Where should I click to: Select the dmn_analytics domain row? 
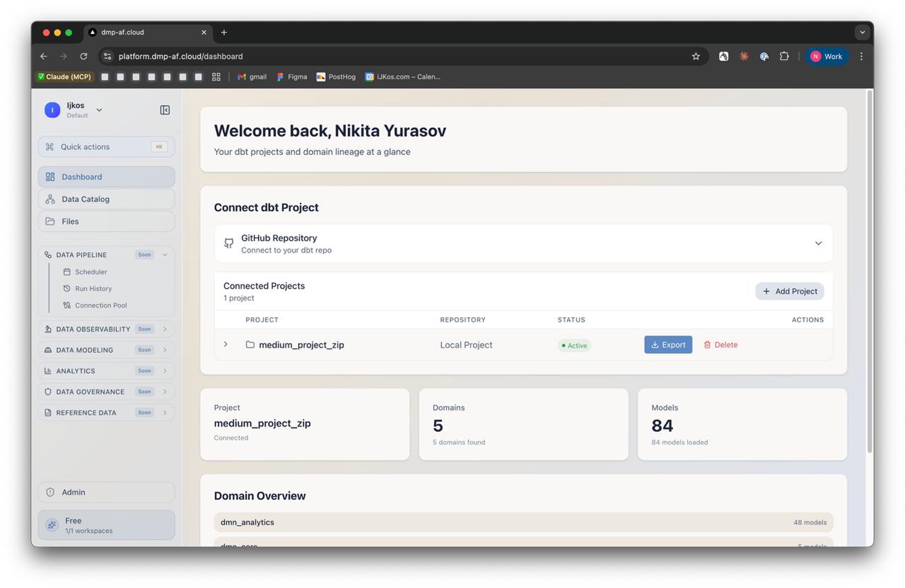click(523, 523)
